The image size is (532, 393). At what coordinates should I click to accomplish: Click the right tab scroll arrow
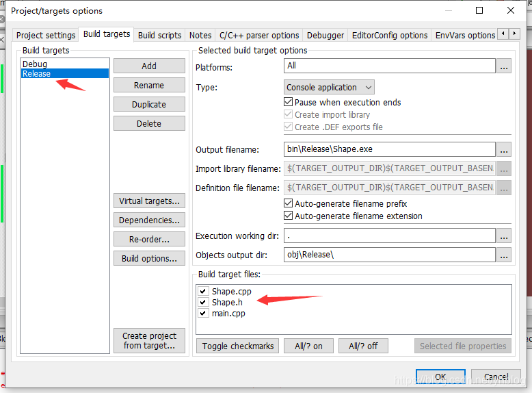coord(514,34)
